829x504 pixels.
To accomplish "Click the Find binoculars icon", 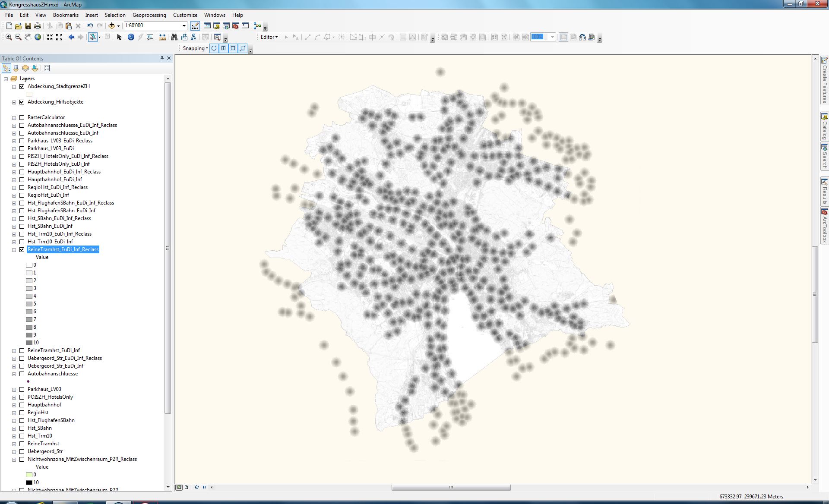I will (174, 37).
